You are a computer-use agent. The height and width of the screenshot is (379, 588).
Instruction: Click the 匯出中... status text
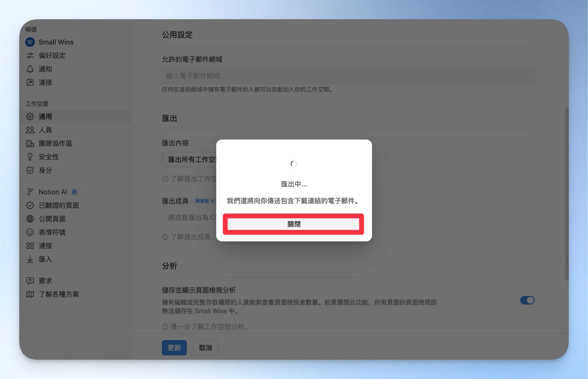click(x=294, y=184)
